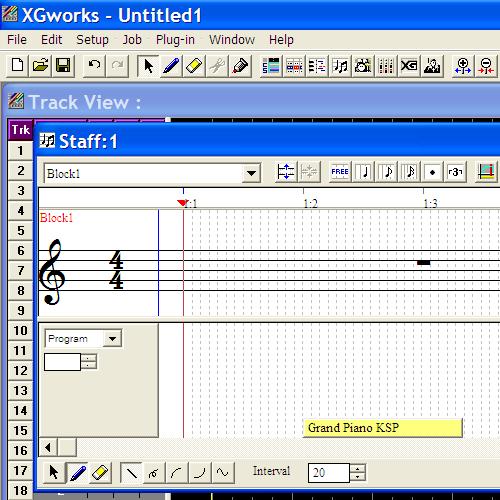This screenshot has height=500, width=500.
Task: Click the staff split icon beside Block1
Action: (x=286, y=172)
